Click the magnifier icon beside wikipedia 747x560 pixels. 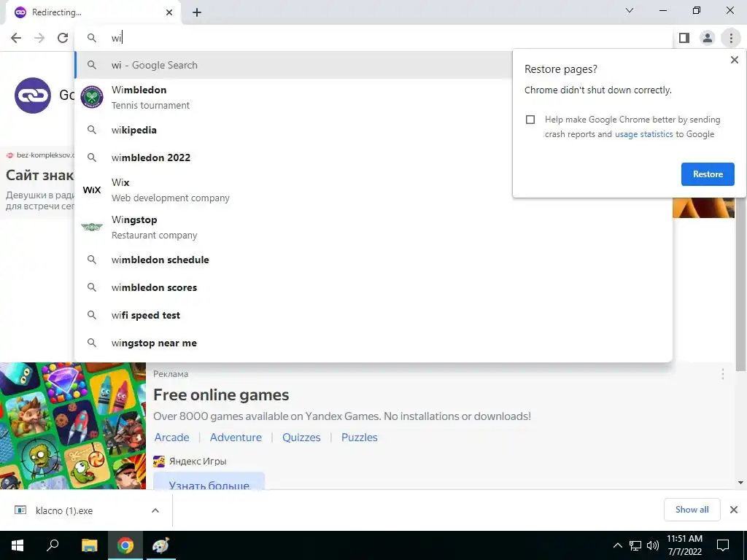[92, 130]
